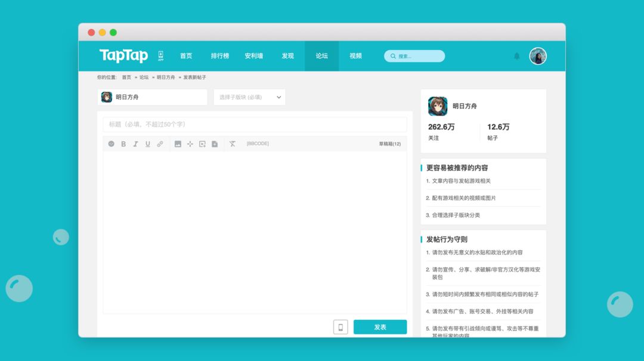The image size is (644, 361).
Task: Open the 明日方舟 game icon in the sidebar
Action: tap(438, 106)
